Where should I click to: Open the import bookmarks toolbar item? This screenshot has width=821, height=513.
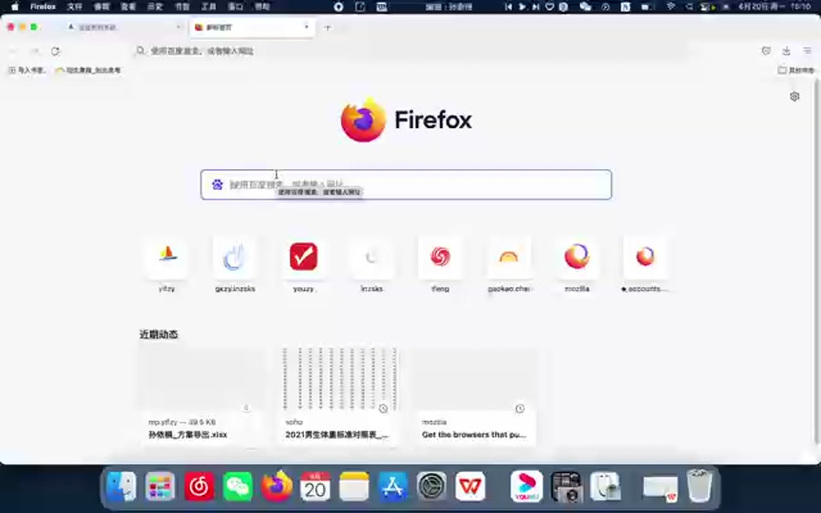tap(28, 70)
